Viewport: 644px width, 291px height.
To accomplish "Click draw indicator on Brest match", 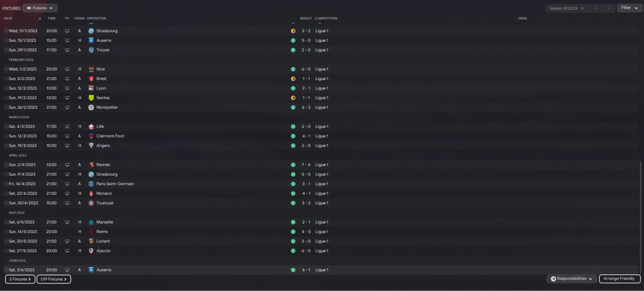I will point(293,79).
